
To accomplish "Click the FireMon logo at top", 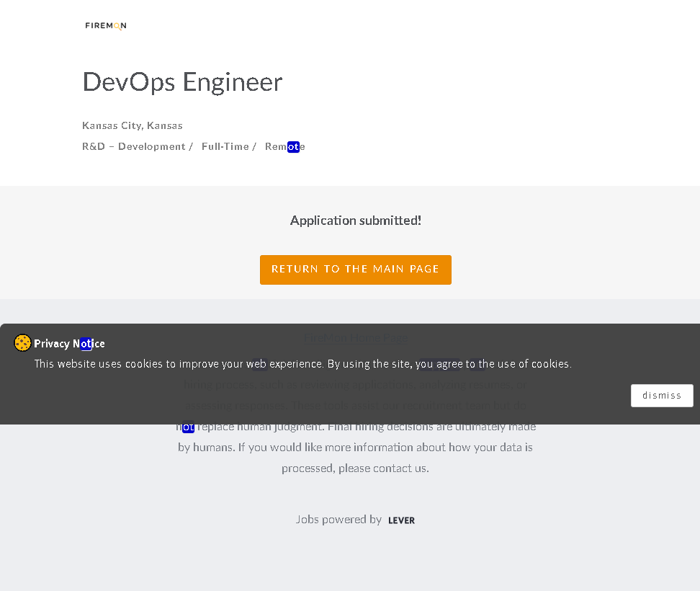I will tap(106, 26).
